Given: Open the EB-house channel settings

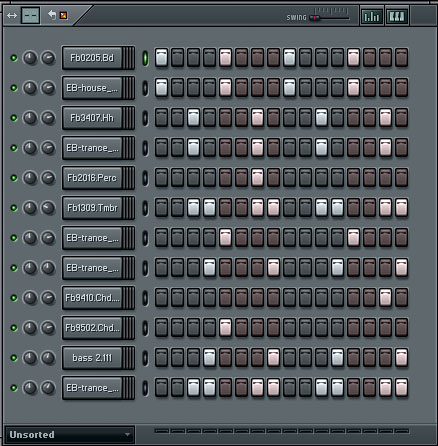Looking at the screenshot, I should [92, 88].
